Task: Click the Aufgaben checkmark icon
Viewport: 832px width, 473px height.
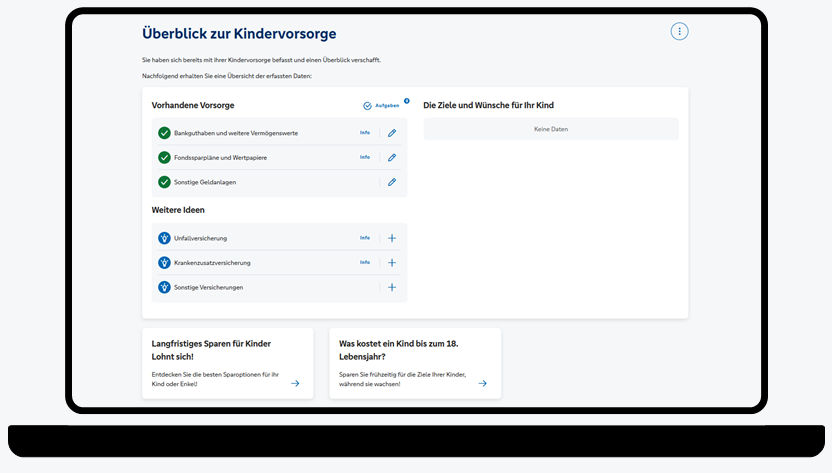Action: point(367,106)
